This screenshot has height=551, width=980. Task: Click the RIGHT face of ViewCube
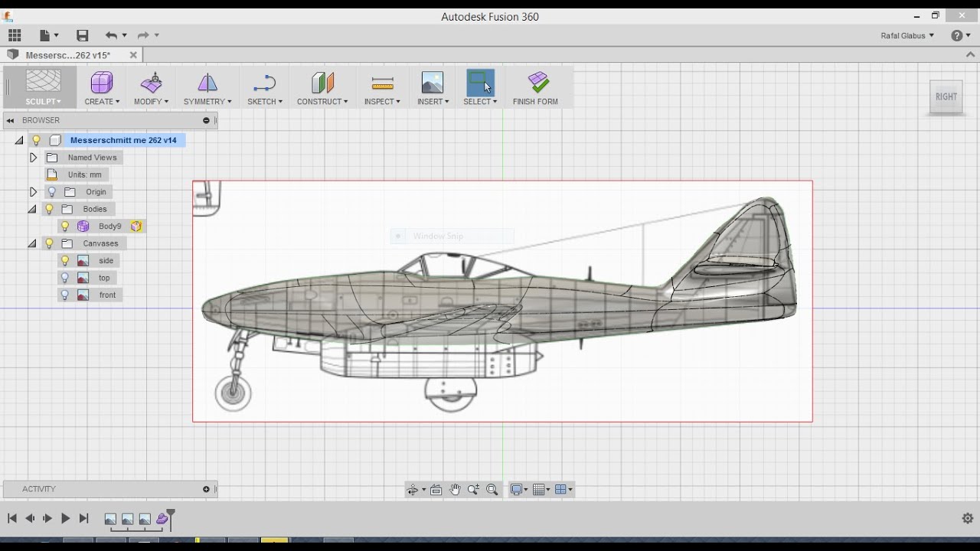coord(946,97)
